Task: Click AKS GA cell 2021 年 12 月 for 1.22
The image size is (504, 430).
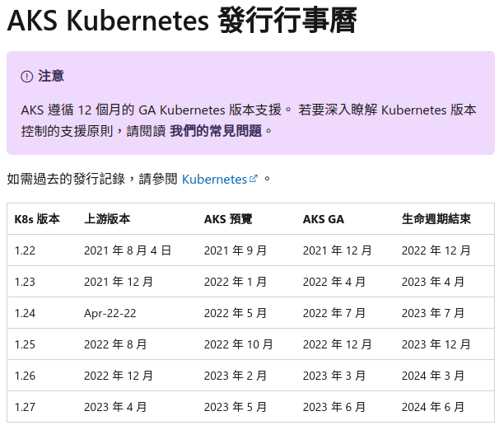Action: 337,250
